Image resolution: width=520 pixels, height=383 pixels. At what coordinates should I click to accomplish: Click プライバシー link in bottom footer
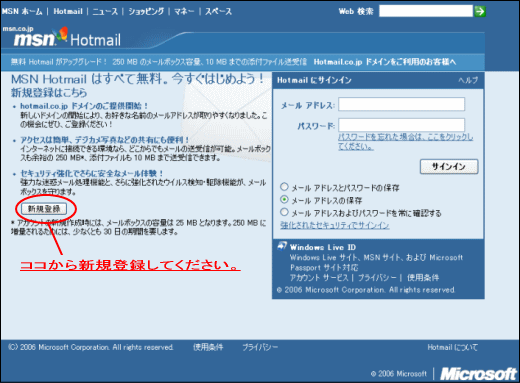pyautogui.click(x=260, y=347)
